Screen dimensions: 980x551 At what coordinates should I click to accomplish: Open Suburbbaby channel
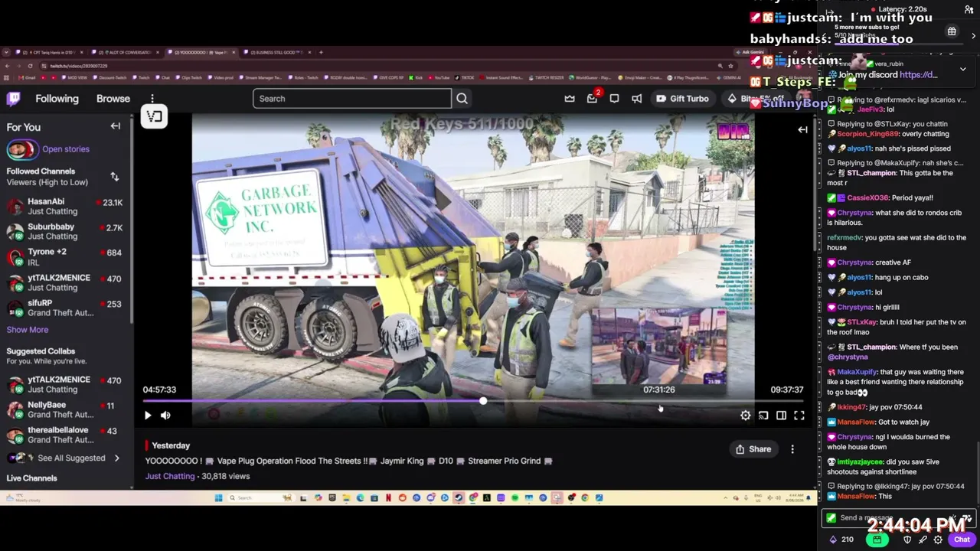pos(64,232)
